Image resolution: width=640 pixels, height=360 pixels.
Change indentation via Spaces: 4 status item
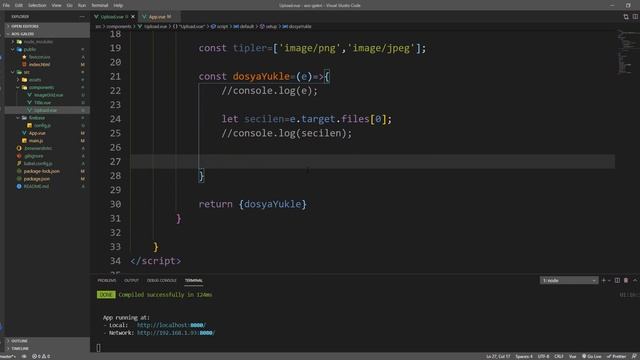[x=524, y=357]
